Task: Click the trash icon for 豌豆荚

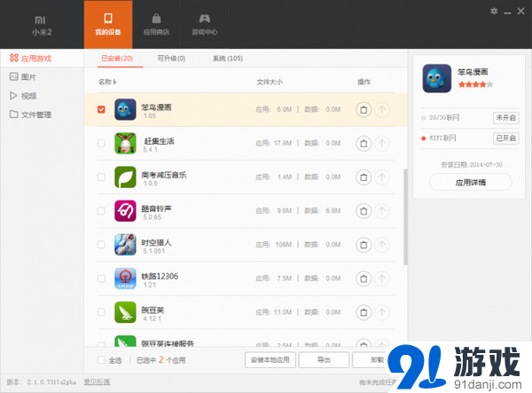Action: (x=364, y=312)
